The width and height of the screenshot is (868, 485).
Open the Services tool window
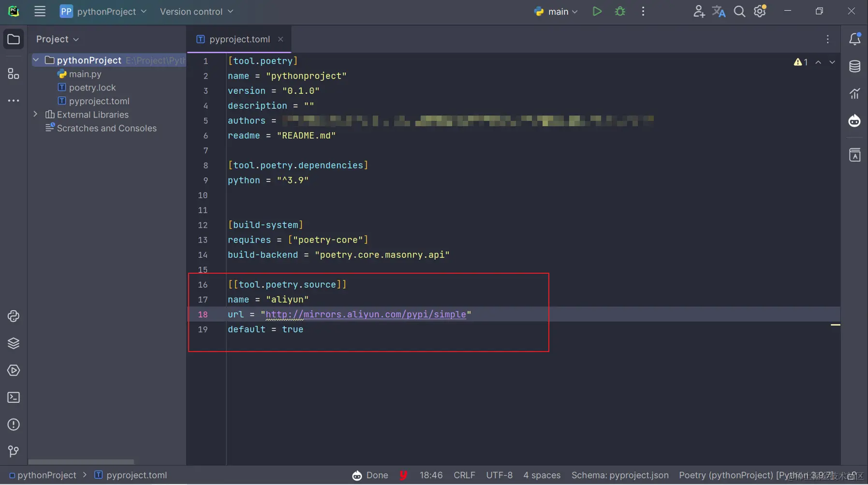(14, 370)
